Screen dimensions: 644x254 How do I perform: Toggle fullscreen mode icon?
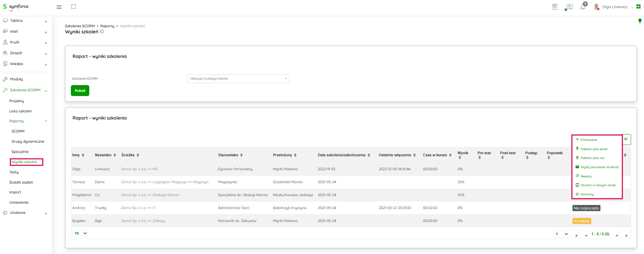click(x=73, y=7)
